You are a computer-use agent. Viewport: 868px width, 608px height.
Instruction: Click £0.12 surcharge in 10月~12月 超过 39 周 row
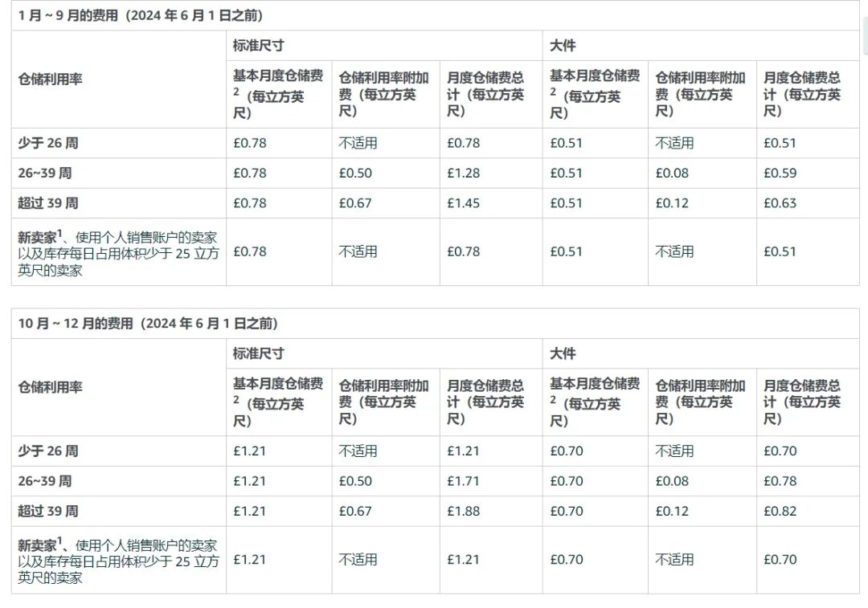[x=672, y=511]
